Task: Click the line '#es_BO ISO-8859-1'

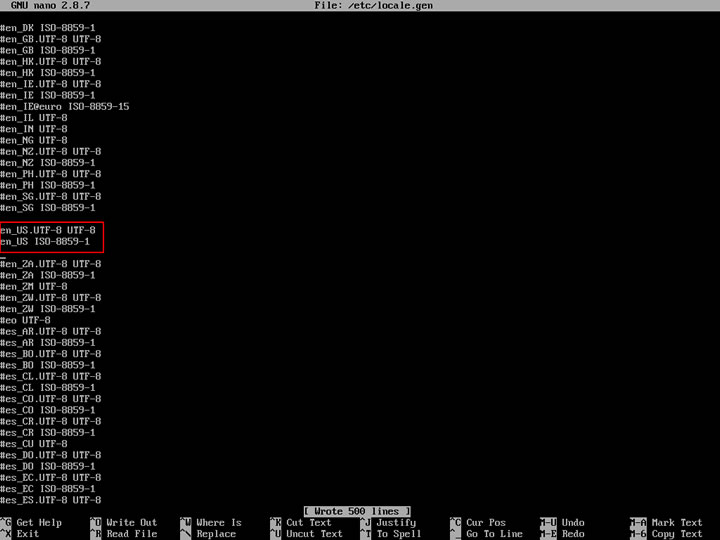Action: (48, 366)
